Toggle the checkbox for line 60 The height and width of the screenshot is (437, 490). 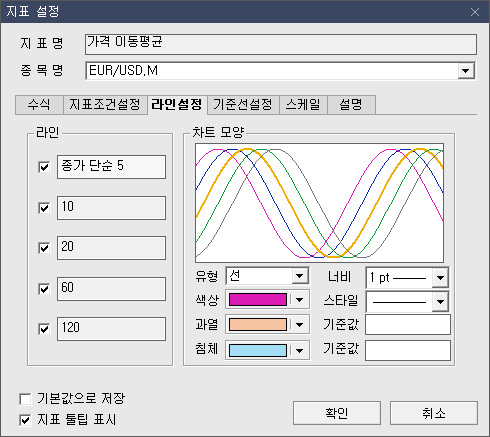[x=44, y=289]
